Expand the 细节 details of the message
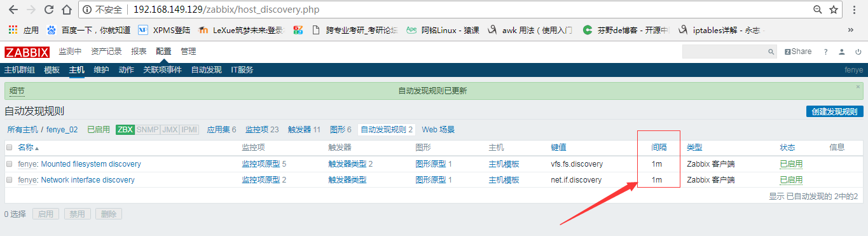 [x=17, y=91]
